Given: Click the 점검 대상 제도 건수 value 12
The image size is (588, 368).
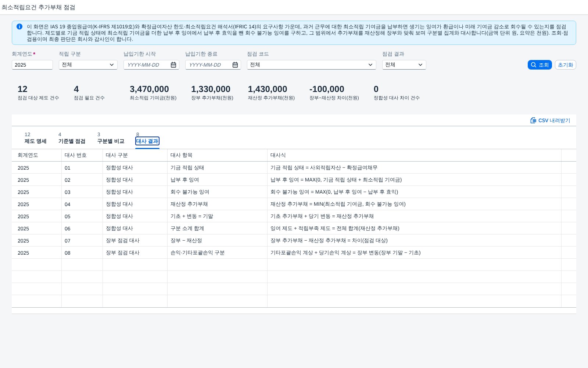Looking at the screenshot, I should pyautogui.click(x=22, y=89).
